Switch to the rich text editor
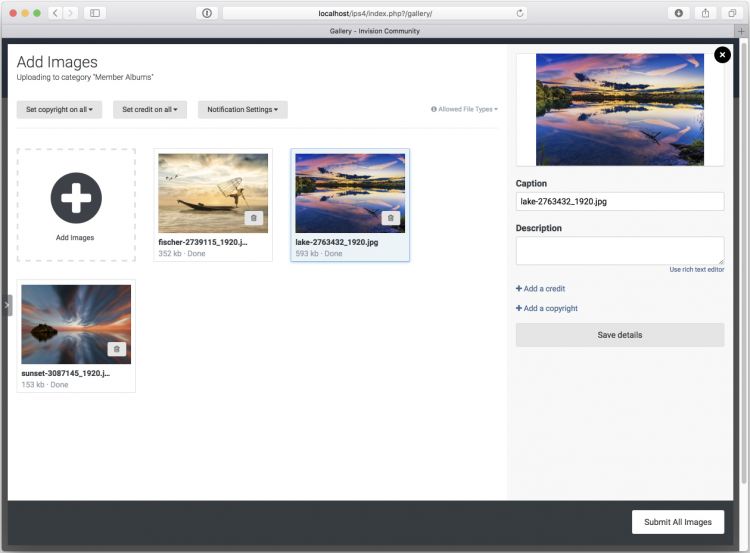The height and width of the screenshot is (553, 750). (696, 270)
